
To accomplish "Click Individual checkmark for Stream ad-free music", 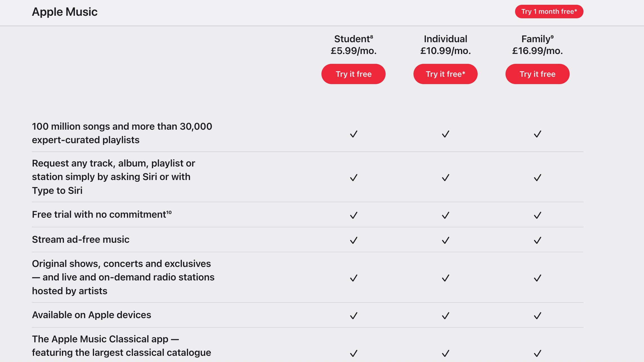I will [x=445, y=240].
